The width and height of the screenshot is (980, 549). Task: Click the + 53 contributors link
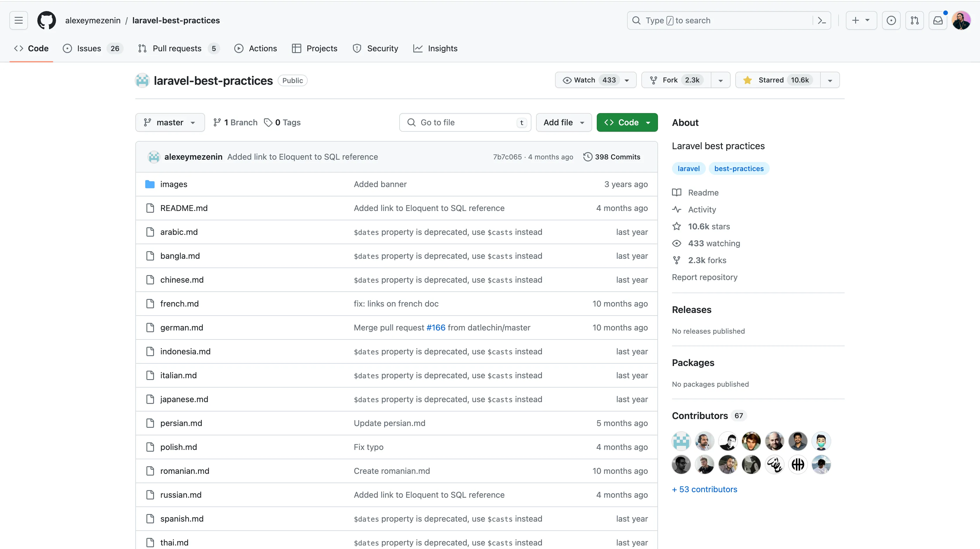704,489
